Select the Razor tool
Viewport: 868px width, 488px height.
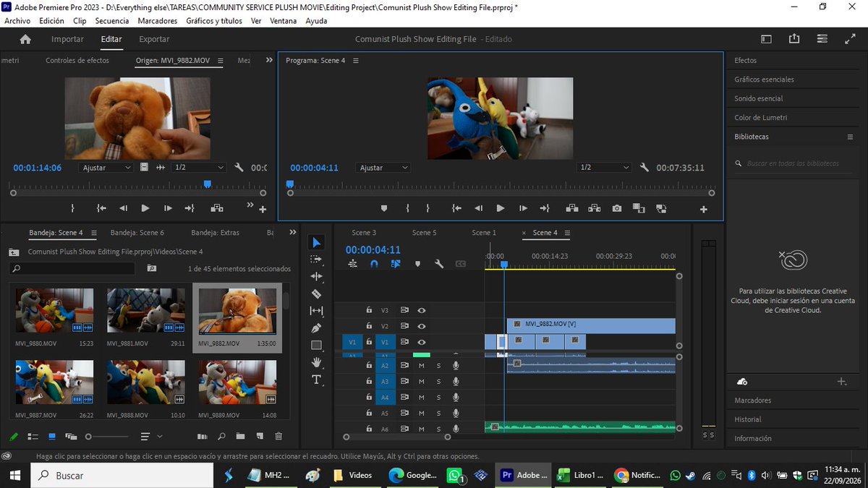coord(316,294)
